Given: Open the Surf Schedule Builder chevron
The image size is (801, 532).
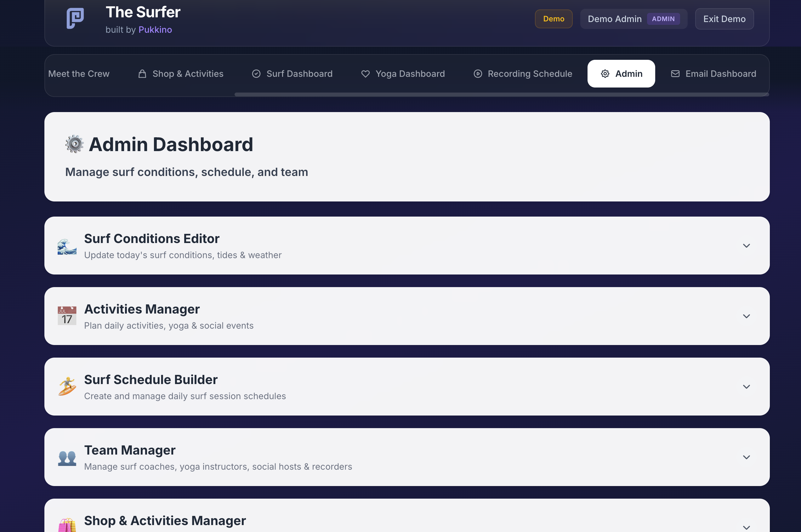Looking at the screenshot, I should coord(747,387).
